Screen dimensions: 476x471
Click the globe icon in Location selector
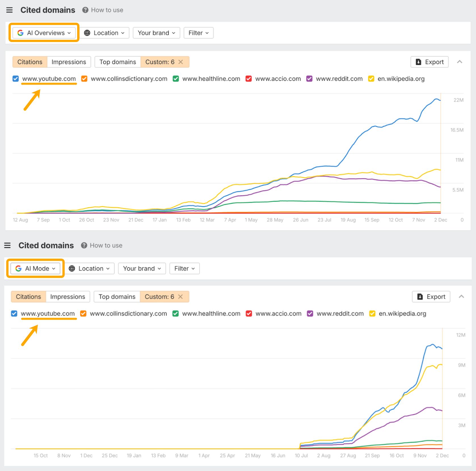tap(87, 33)
